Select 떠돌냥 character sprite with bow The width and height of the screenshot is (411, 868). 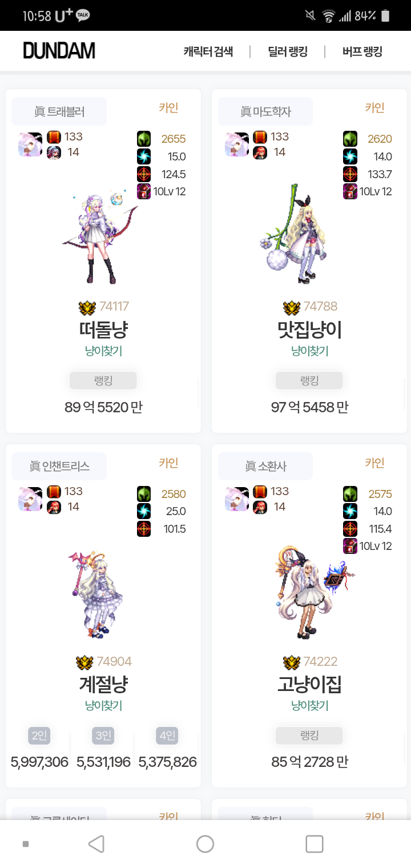pos(100,237)
